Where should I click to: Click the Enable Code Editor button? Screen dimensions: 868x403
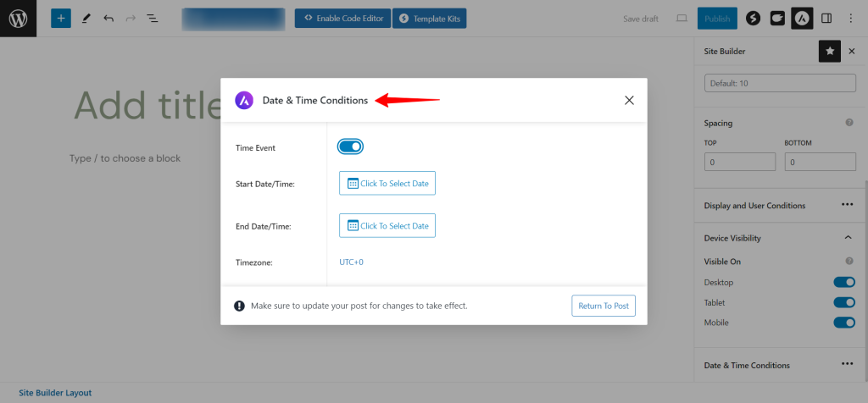pos(342,19)
